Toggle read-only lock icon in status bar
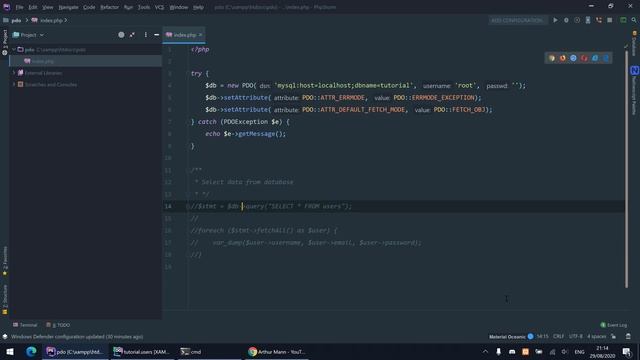640x360 pixels. click(613, 337)
